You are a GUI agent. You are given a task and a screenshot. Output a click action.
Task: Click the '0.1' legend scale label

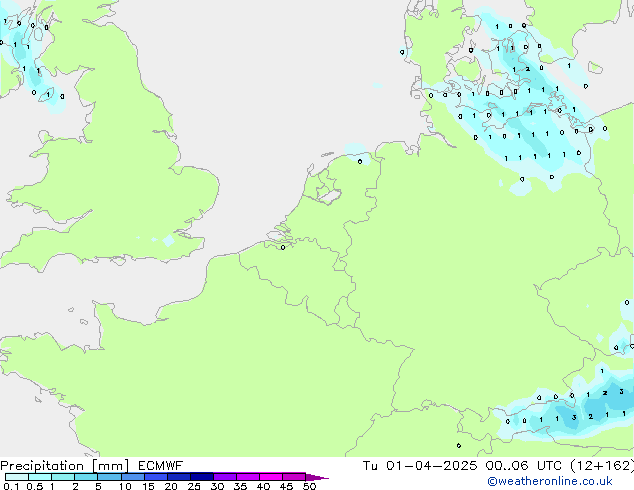pos(11,486)
